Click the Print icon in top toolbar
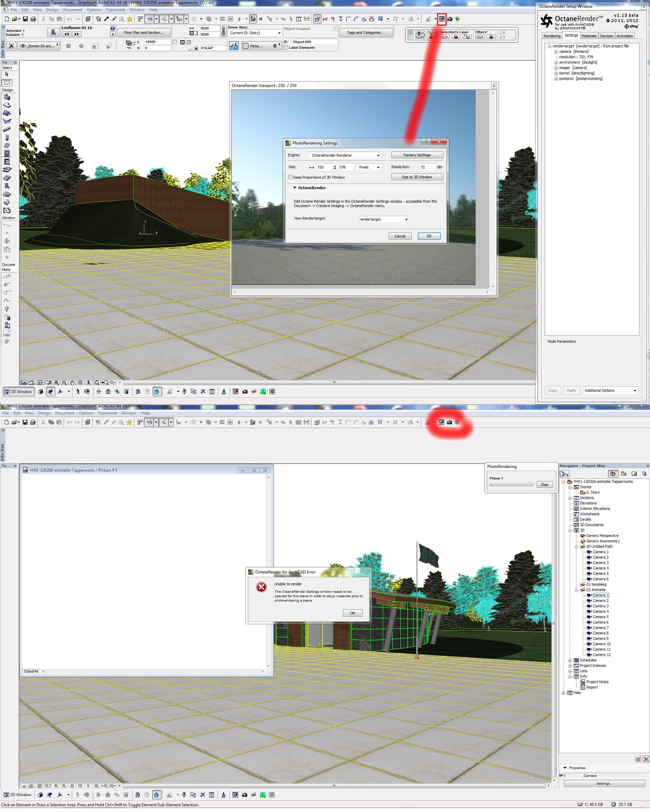 (x=33, y=19)
